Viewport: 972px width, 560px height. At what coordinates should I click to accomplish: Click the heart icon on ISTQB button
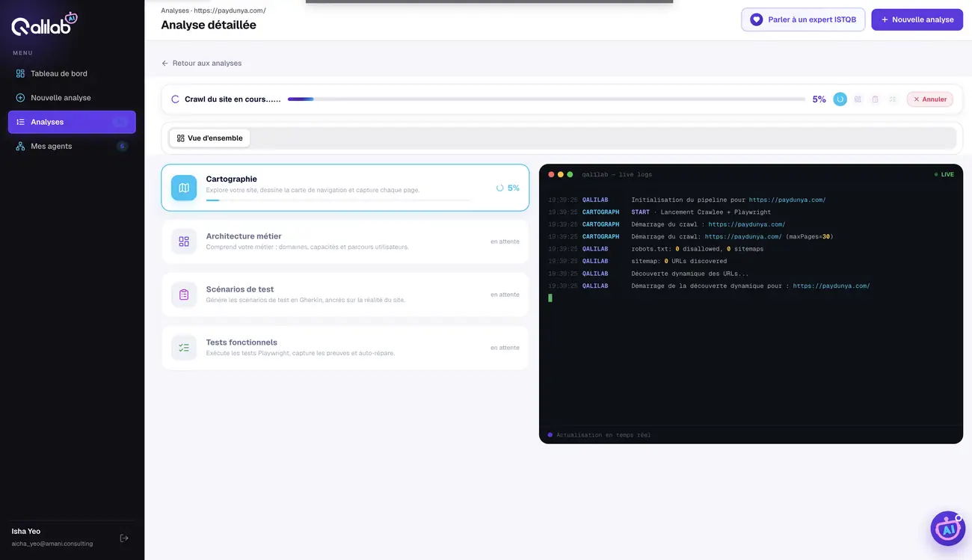(x=757, y=19)
